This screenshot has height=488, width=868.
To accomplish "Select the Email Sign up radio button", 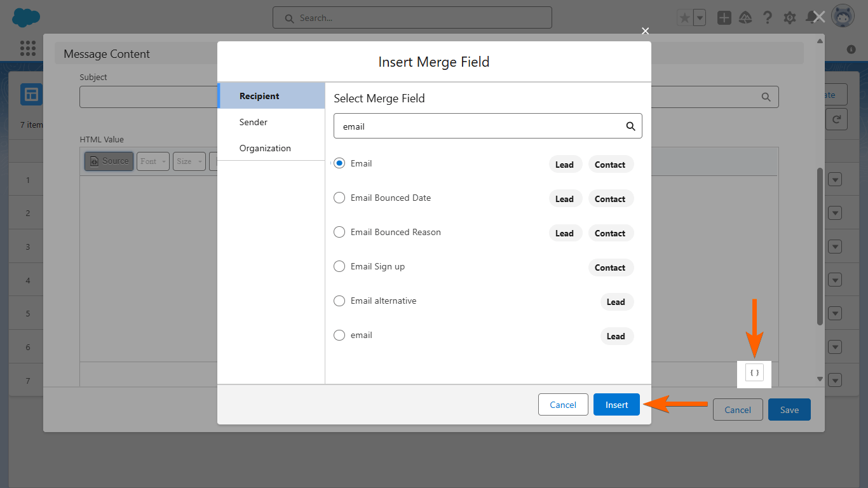I will coord(339,266).
